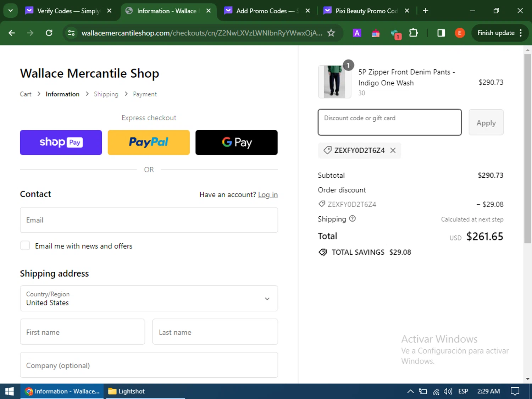
Task: Select the Payment breadcrumb step
Action: (x=145, y=94)
